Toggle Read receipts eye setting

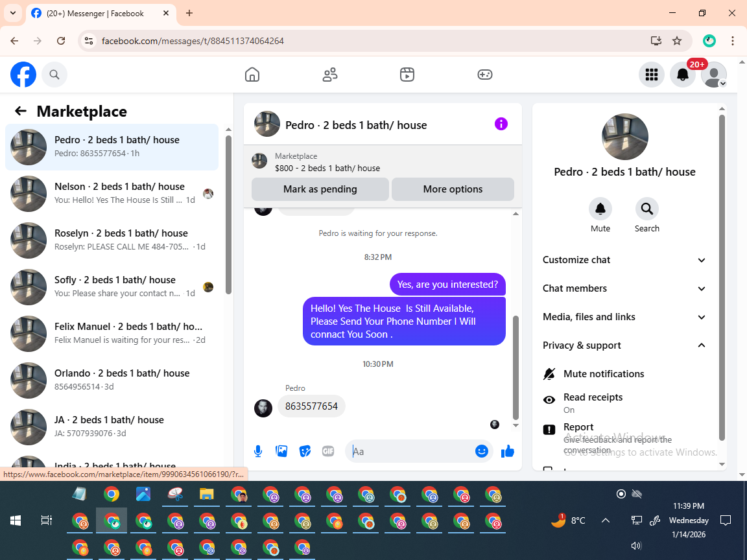tap(624, 403)
